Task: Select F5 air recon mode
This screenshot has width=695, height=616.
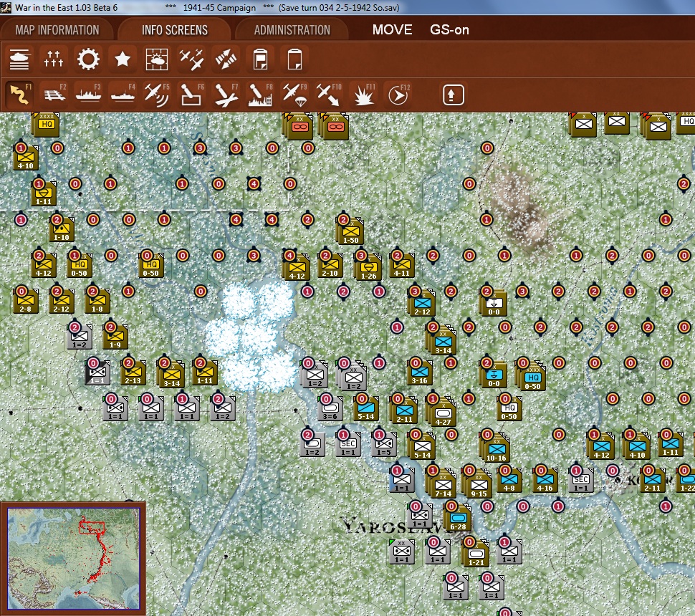Action: click(x=157, y=95)
